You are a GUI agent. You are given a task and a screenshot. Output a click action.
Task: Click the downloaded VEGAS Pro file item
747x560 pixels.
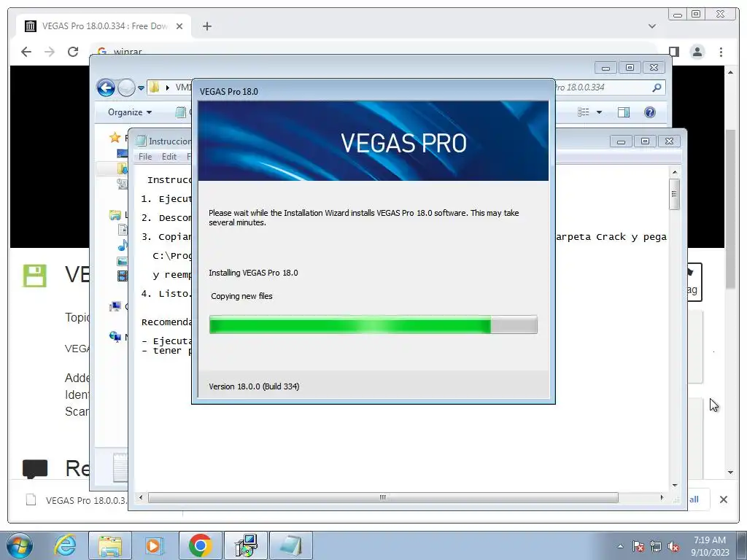pyautogui.click(x=77, y=500)
